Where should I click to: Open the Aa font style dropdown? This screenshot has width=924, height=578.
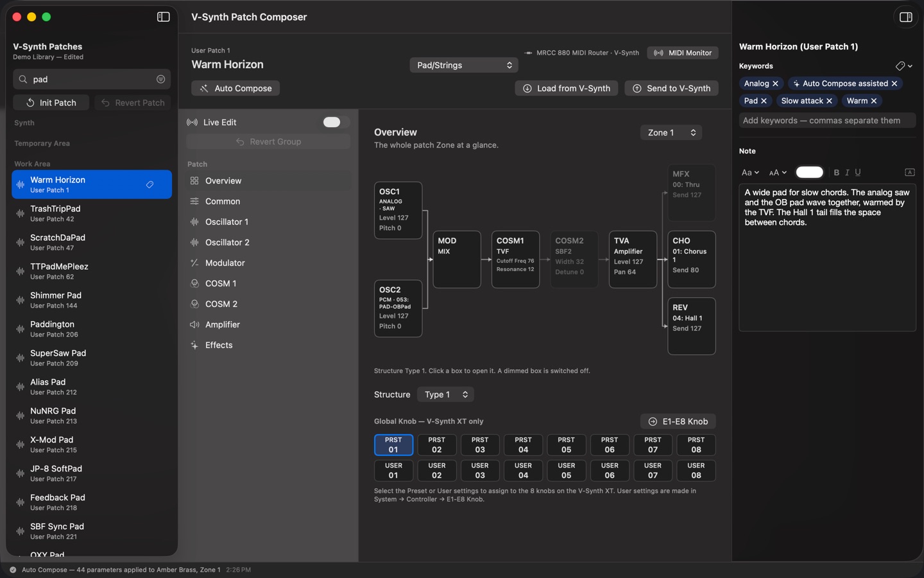(x=750, y=172)
